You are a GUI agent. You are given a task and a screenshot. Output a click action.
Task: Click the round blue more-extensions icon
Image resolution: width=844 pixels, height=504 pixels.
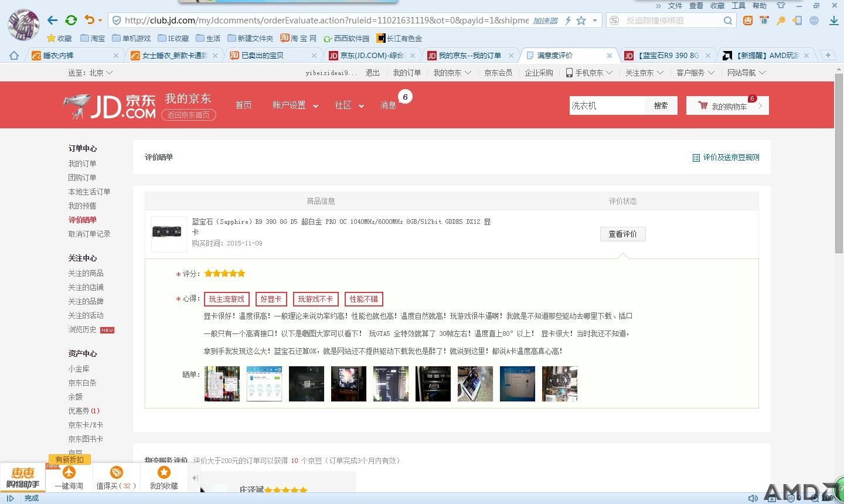(814, 21)
